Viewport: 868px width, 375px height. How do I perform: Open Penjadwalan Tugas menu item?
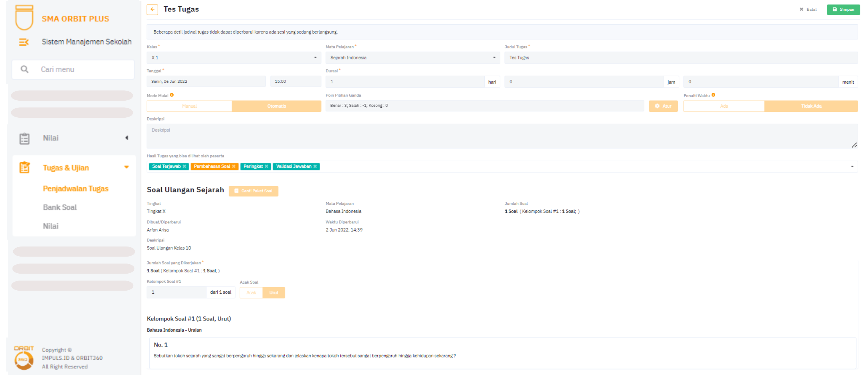click(76, 189)
